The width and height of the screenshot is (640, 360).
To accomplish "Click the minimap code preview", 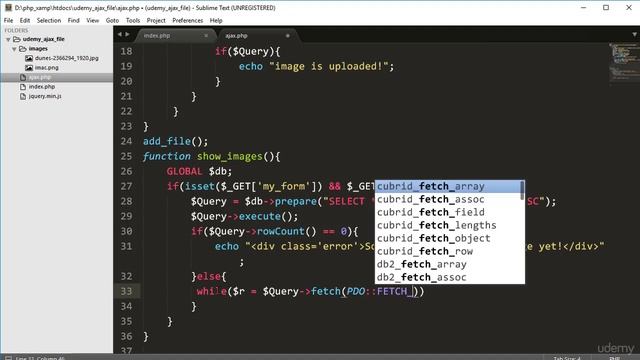I will tap(623, 62).
